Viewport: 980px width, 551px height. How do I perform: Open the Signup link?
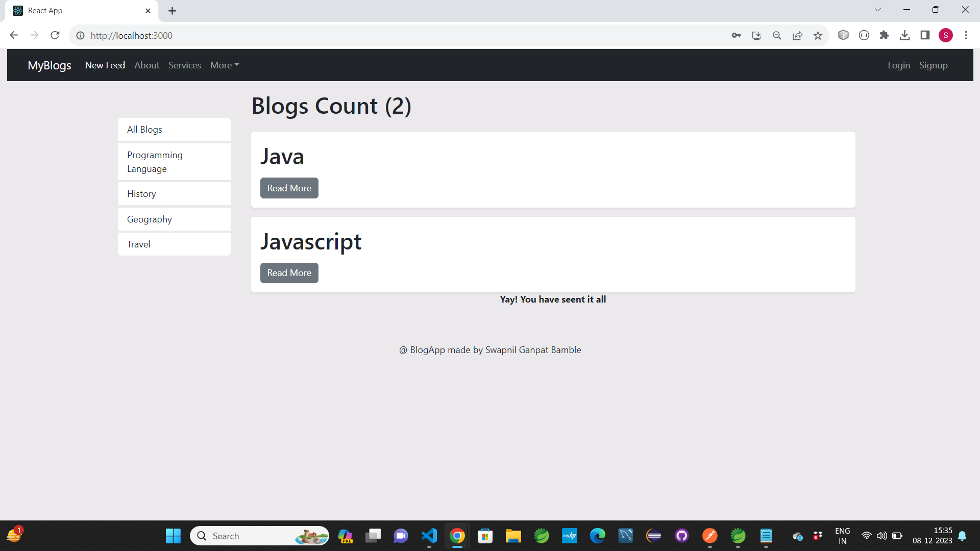(933, 65)
